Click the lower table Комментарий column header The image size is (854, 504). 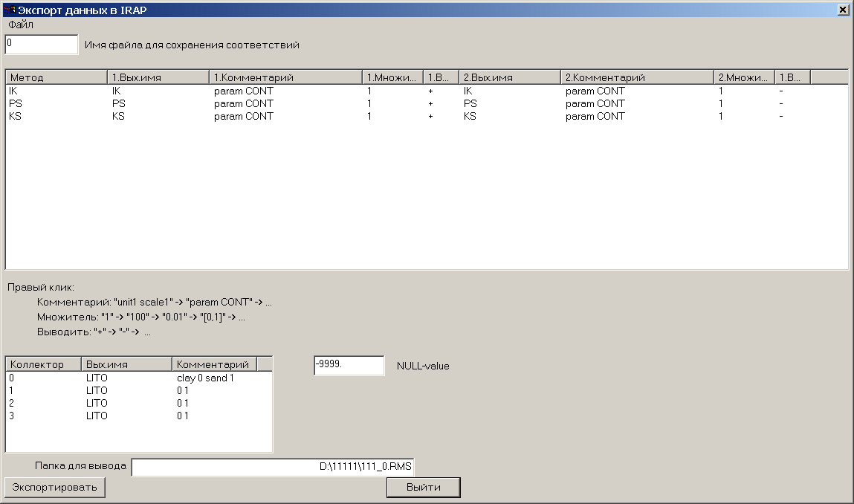click(215, 364)
